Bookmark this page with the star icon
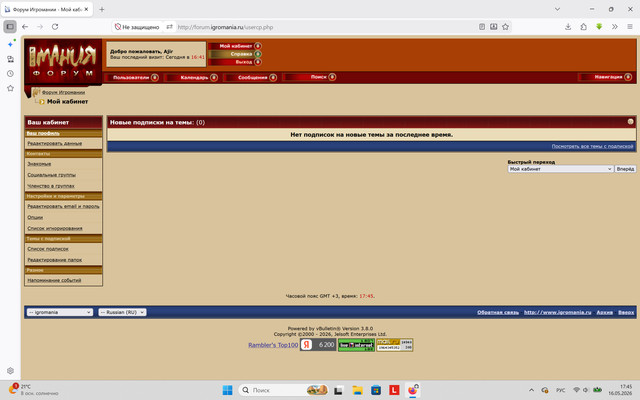The width and height of the screenshot is (640, 400). (x=505, y=27)
